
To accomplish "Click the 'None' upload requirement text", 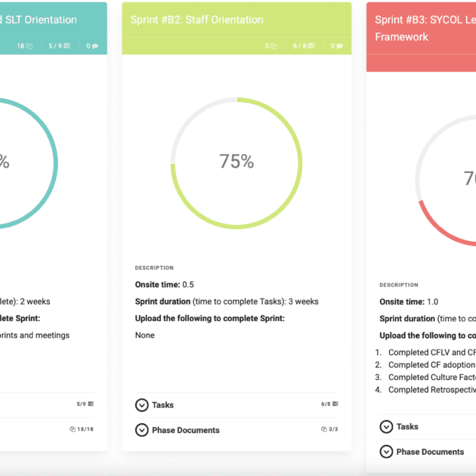I will click(145, 335).
